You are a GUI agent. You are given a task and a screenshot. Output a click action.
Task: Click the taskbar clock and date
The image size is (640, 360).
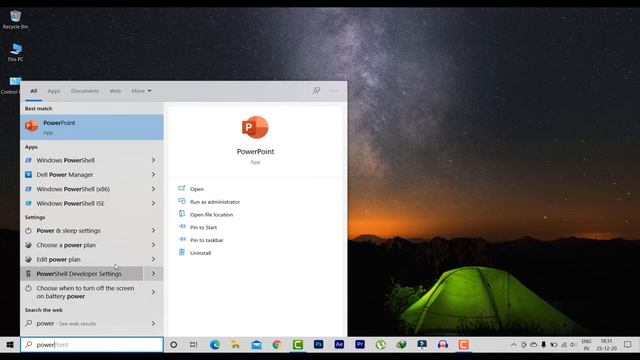tap(607, 345)
